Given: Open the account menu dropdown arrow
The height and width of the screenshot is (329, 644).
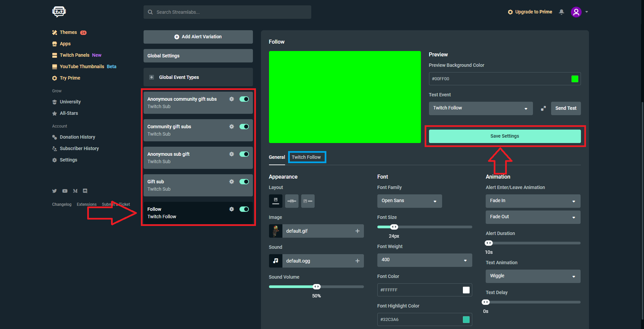Looking at the screenshot, I should pos(587,12).
